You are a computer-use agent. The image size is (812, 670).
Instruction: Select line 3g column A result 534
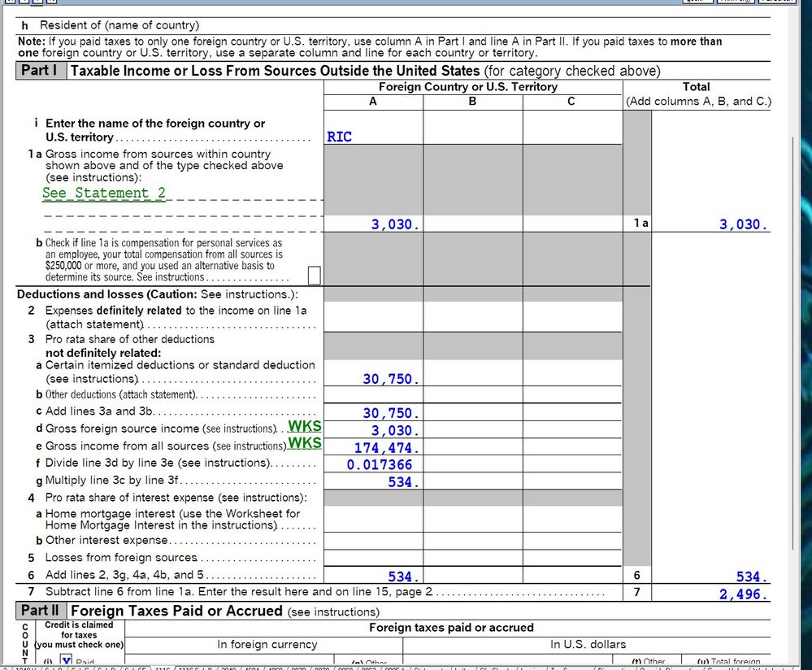click(372, 482)
